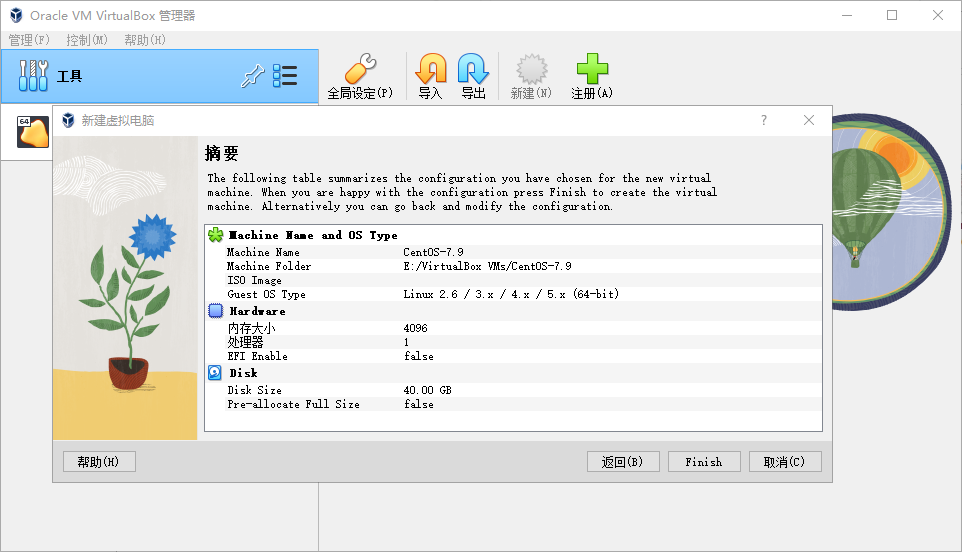
Task: Click the CentOS-7.9 machine name value
Action: pyautogui.click(x=433, y=252)
